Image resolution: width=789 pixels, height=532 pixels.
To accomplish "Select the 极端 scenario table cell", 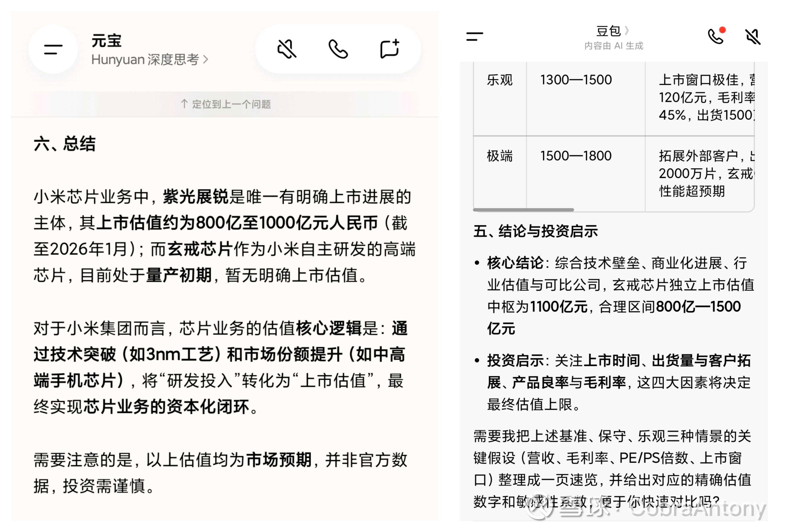I will (x=499, y=156).
